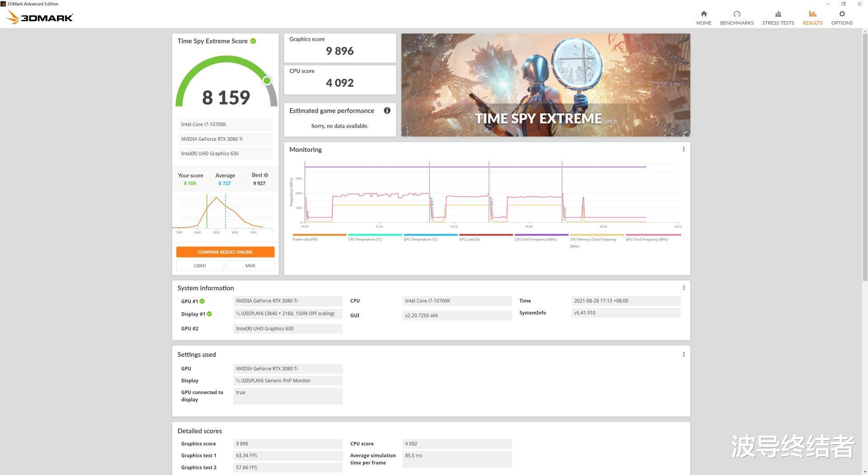Click Compare Result Online button
The height and width of the screenshot is (475, 868).
(x=225, y=252)
